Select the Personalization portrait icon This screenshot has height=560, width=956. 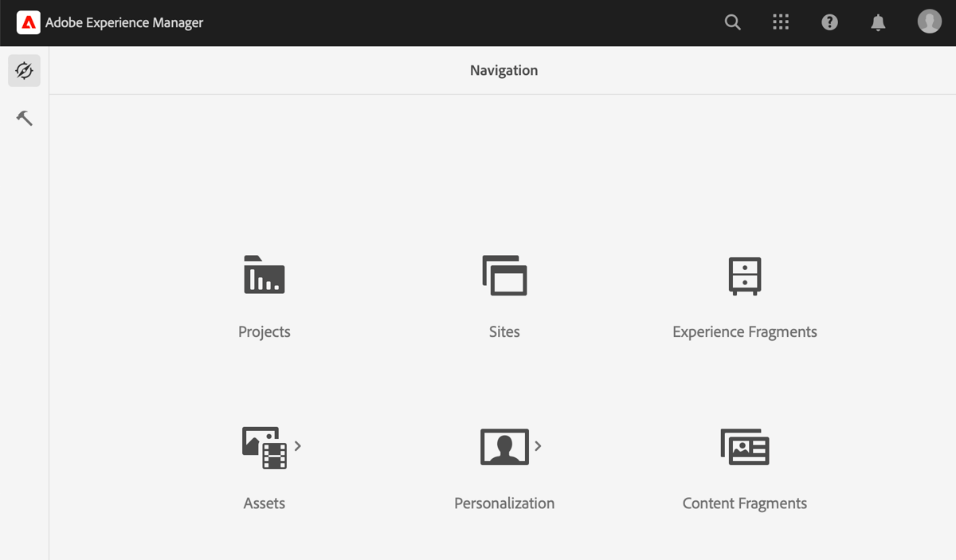pyautogui.click(x=502, y=447)
